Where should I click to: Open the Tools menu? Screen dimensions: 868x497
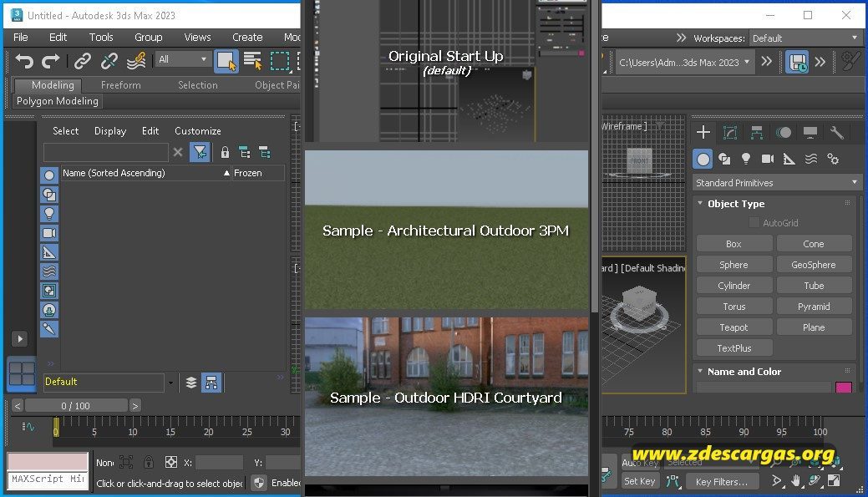tap(101, 37)
